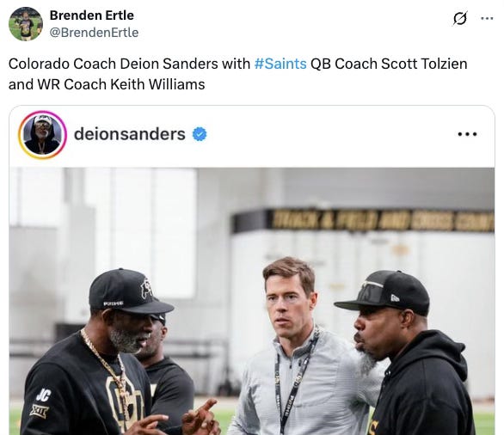Click the Scott Tolzien name in tweet
504x435 pixels.
(424, 64)
